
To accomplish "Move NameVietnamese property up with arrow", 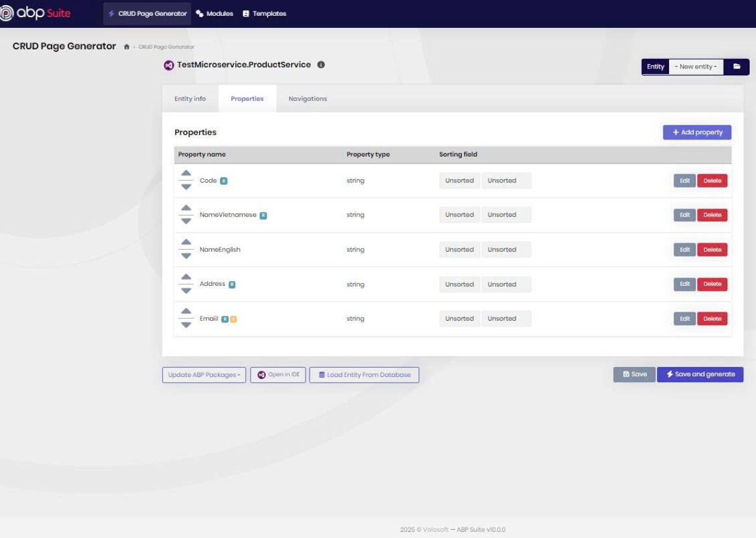I will coord(186,207).
